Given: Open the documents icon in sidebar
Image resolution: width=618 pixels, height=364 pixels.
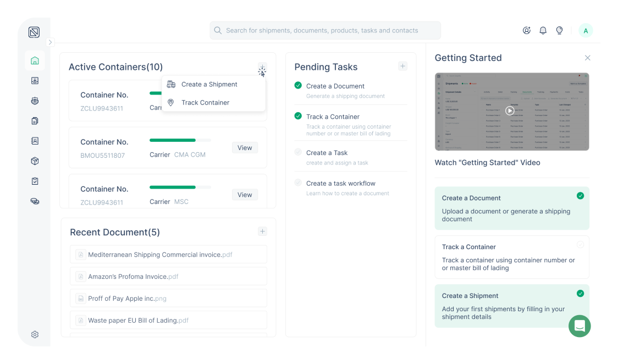Looking at the screenshot, I should pyautogui.click(x=35, y=121).
